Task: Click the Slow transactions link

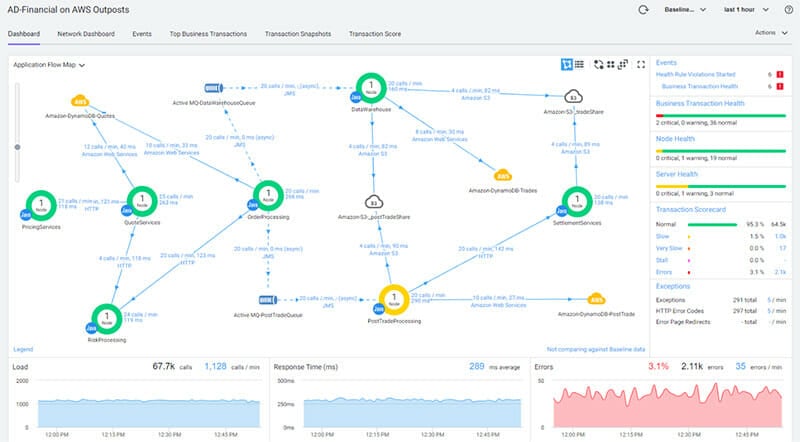Action: [662, 236]
